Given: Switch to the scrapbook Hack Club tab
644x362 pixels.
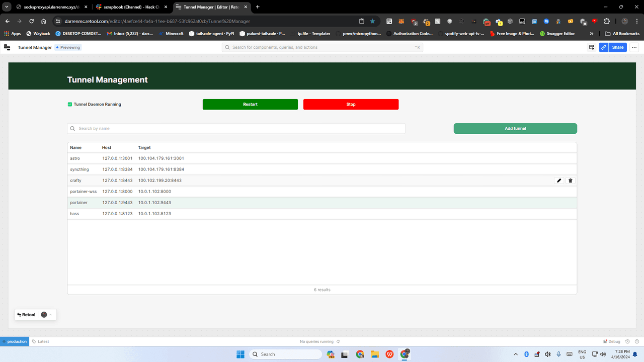Looking at the screenshot, I should 131,7.
